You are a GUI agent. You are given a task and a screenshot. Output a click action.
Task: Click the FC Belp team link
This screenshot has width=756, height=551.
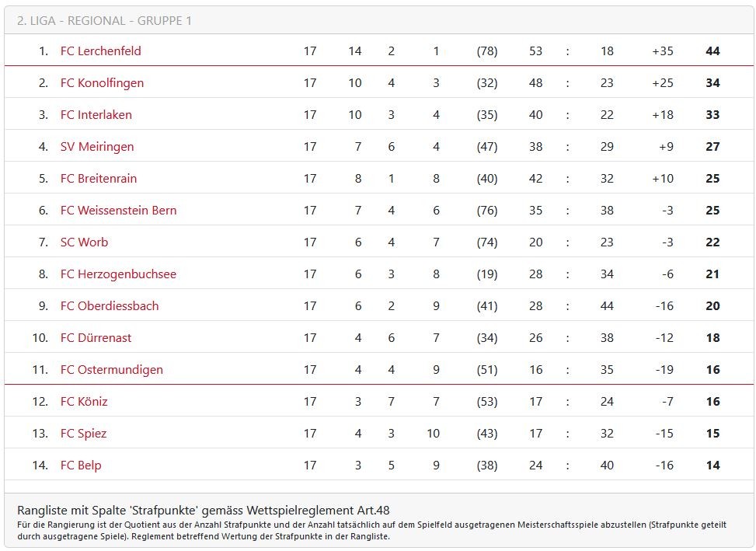pos(81,466)
